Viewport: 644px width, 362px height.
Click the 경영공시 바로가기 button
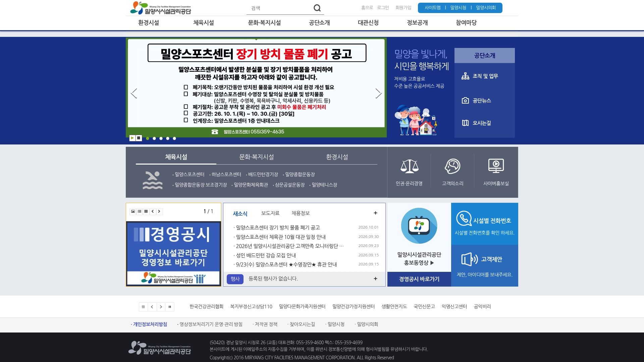tap(419, 279)
